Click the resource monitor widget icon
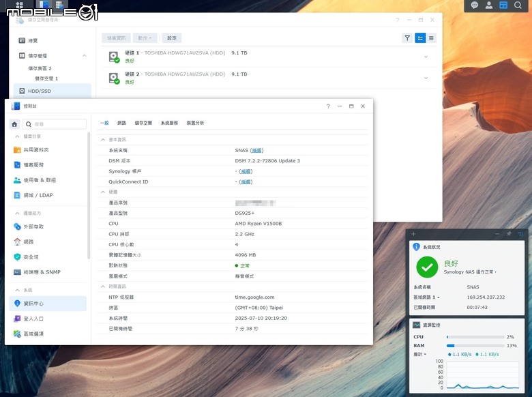Image resolution: width=532 pixels, height=397 pixels. 416,325
